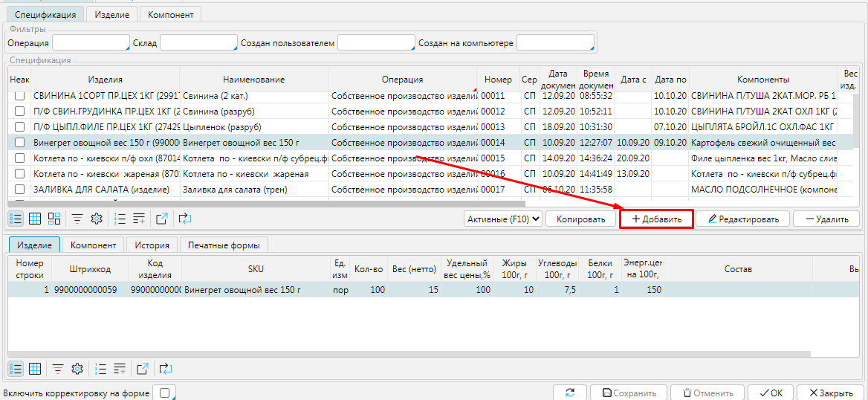Open the Склад filter dropdown field
This screenshot has width=868, height=400.
coord(198,43)
